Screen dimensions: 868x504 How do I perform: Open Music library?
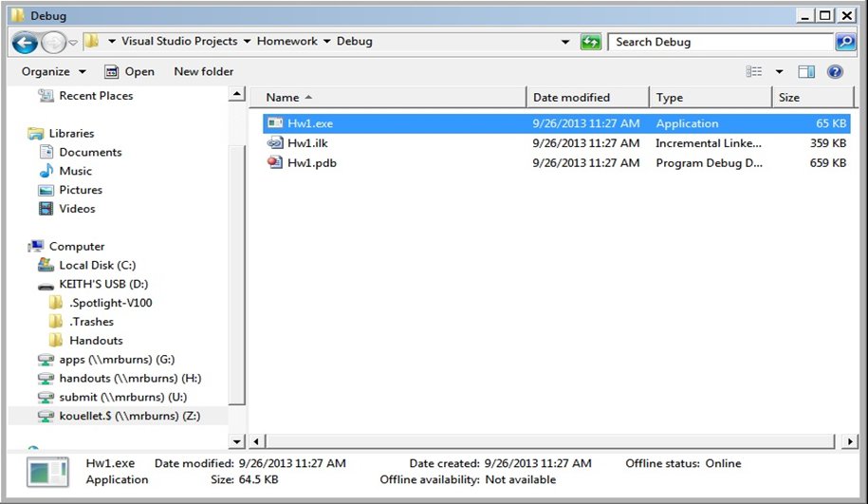pyautogui.click(x=75, y=171)
